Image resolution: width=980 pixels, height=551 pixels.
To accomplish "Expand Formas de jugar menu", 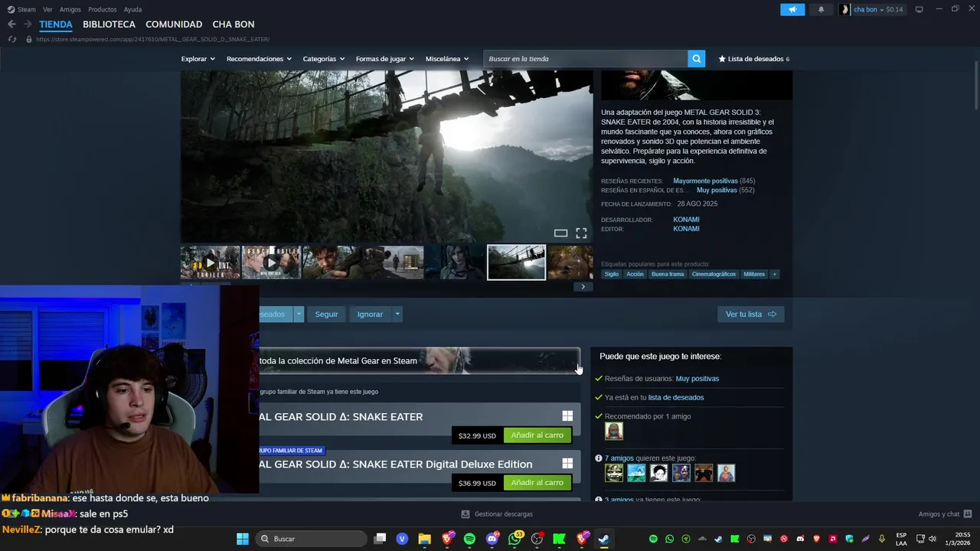I will tap(385, 59).
